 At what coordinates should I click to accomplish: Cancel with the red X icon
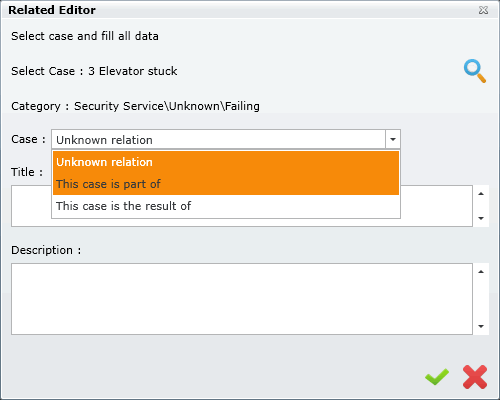click(x=475, y=377)
